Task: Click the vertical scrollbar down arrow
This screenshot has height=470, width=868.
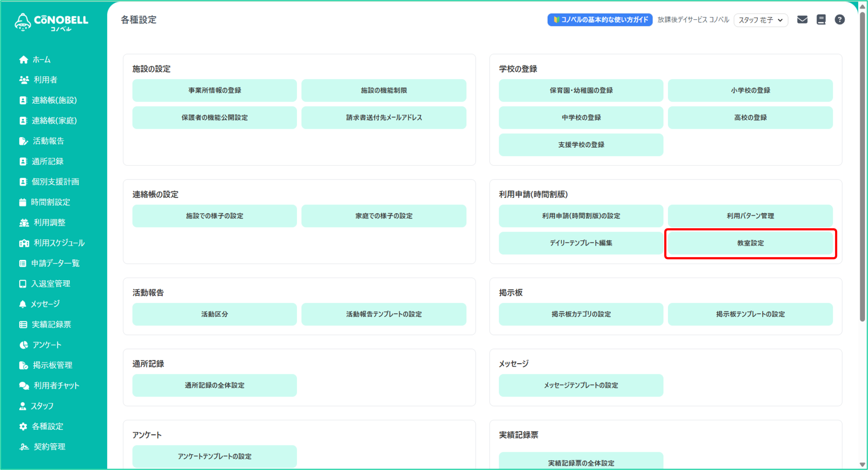Action: coord(862,465)
